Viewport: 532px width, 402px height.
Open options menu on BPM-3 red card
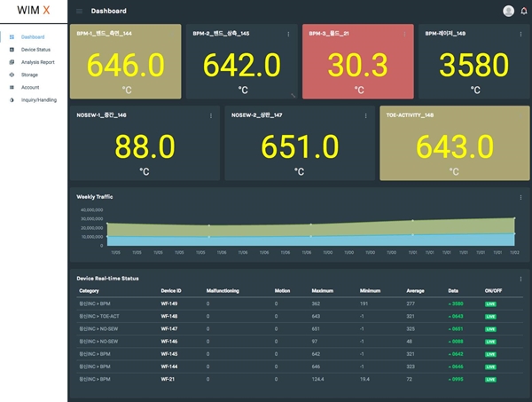pyautogui.click(x=404, y=35)
